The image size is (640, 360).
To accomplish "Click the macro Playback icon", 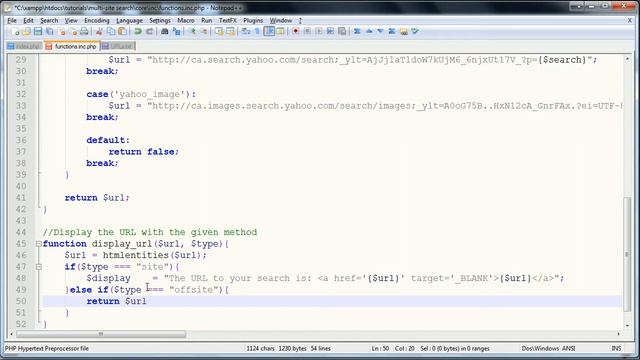I will click(319, 31).
